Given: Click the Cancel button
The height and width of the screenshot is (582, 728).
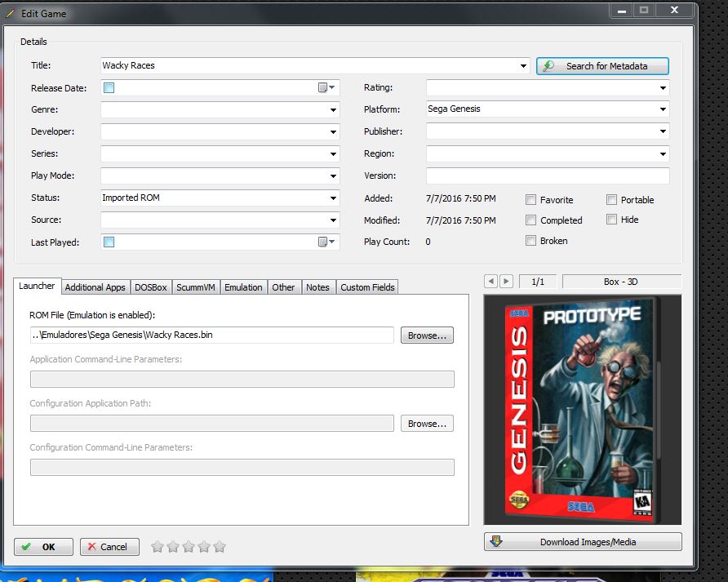Looking at the screenshot, I should point(109,547).
